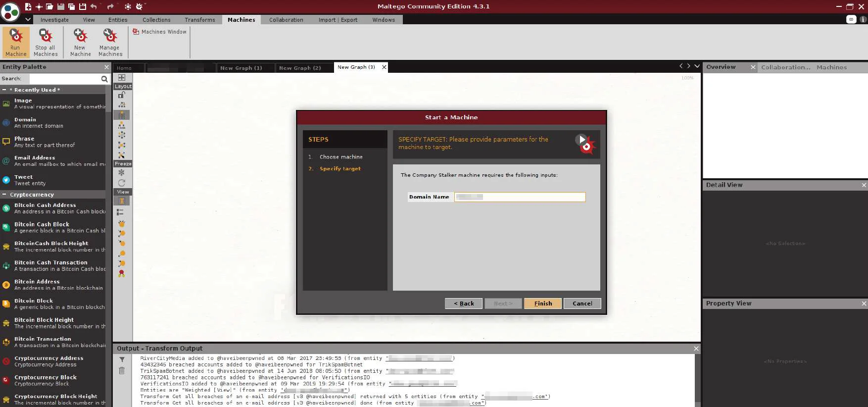Toggle the normal view icon under View
The height and width of the screenshot is (407, 868).
[x=122, y=201]
